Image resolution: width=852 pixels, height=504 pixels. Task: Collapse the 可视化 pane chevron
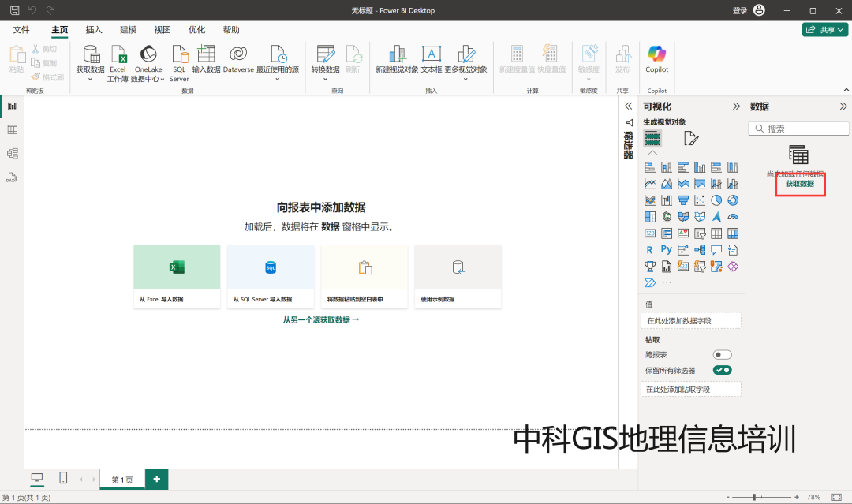point(736,106)
